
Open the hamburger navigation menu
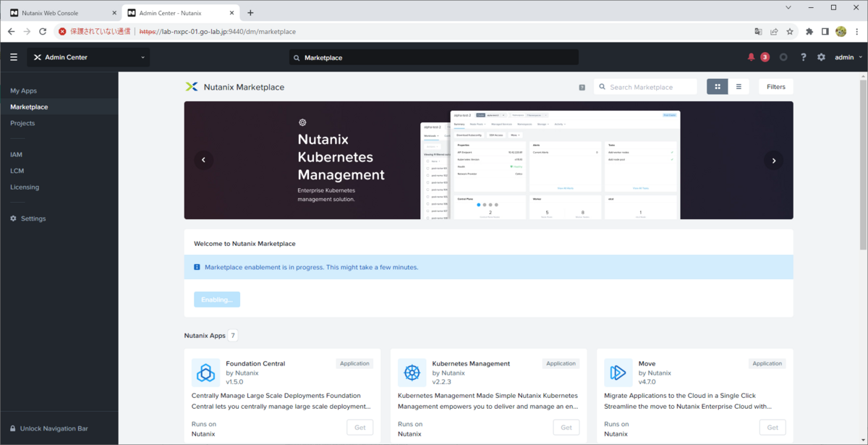click(14, 57)
